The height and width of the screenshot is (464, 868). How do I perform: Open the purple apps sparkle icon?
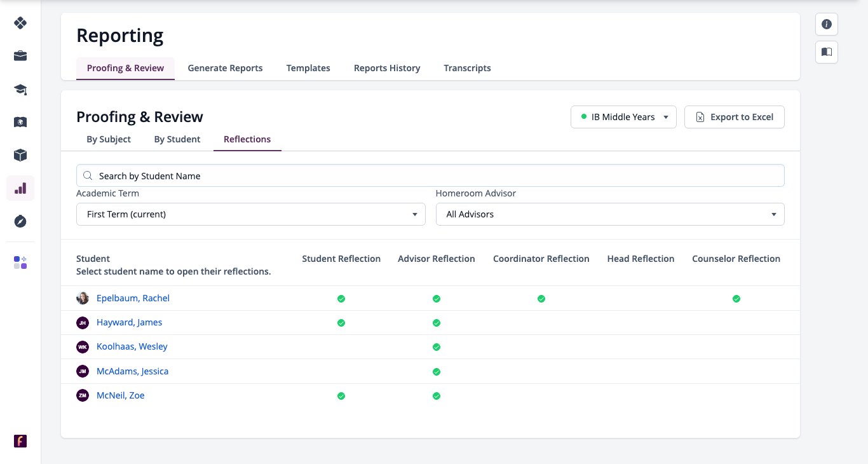click(20, 263)
